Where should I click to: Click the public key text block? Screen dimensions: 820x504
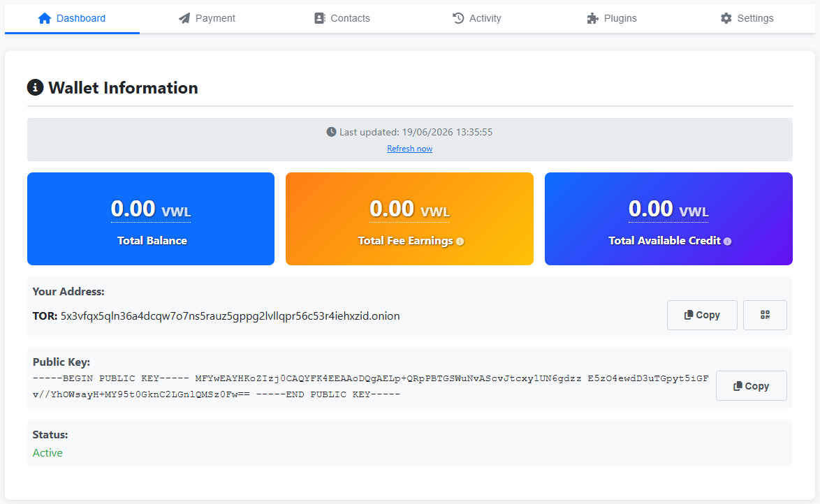370,386
